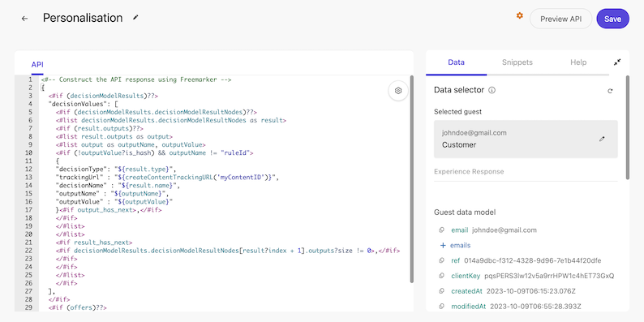Click the "outputValue" code line
The image size is (644, 322).
114,202
